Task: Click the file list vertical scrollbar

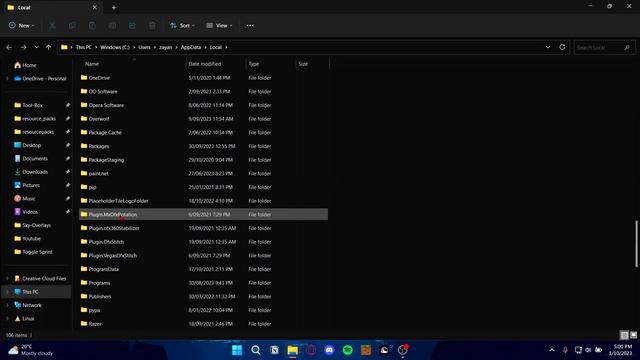Action: 636,244
